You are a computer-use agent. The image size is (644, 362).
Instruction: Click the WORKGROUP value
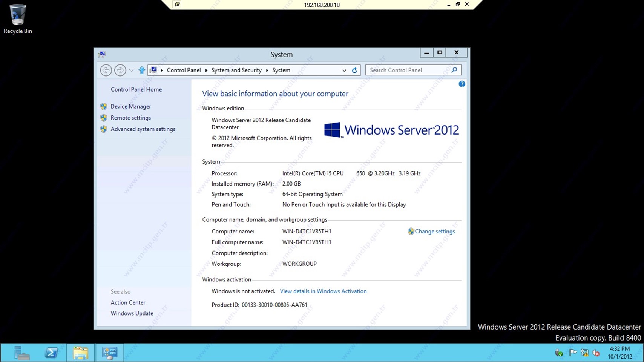tap(299, 264)
